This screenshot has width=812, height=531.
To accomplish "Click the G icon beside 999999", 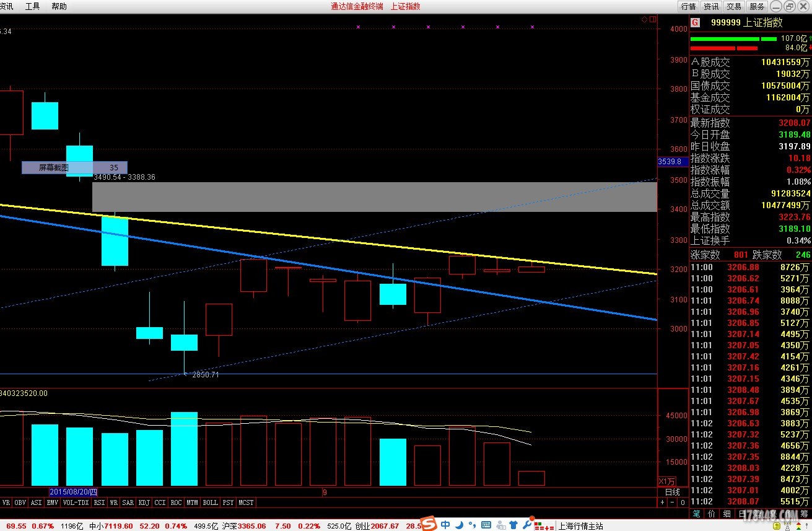I will pyautogui.click(x=696, y=22).
